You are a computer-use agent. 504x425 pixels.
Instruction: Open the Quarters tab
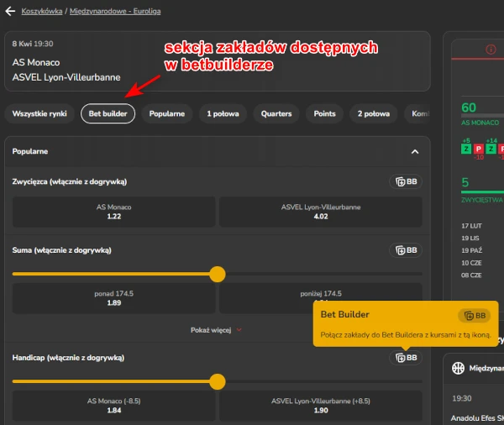point(276,113)
